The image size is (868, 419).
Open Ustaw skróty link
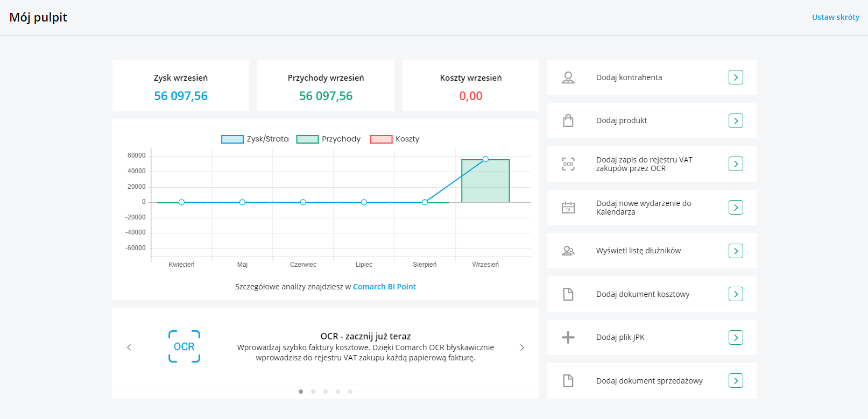click(835, 17)
